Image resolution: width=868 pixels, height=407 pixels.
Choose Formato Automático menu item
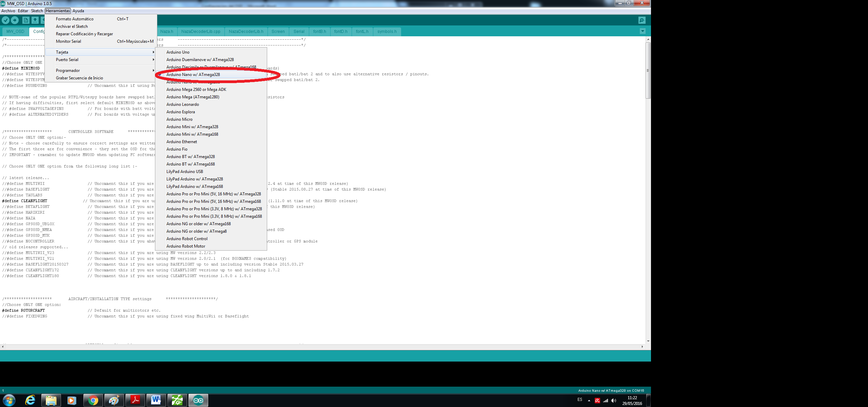click(x=101, y=19)
